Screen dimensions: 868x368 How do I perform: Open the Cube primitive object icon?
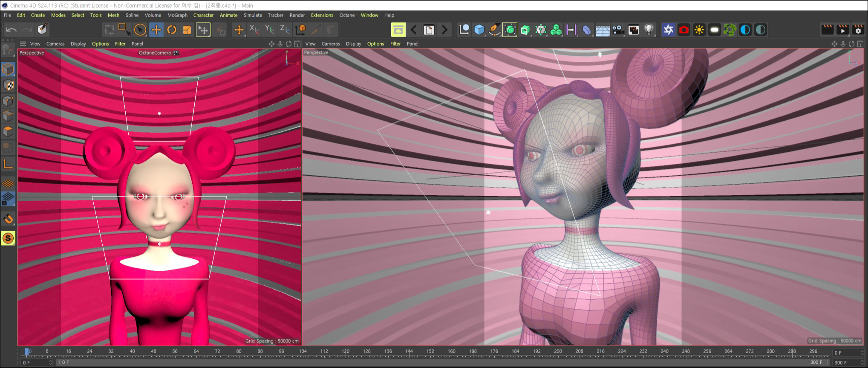coord(479,29)
